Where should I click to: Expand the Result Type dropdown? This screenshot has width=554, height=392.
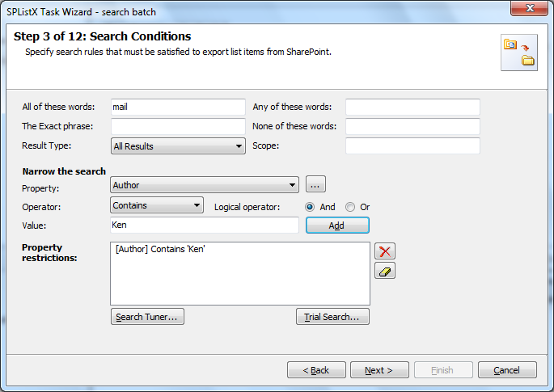pos(178,146)
